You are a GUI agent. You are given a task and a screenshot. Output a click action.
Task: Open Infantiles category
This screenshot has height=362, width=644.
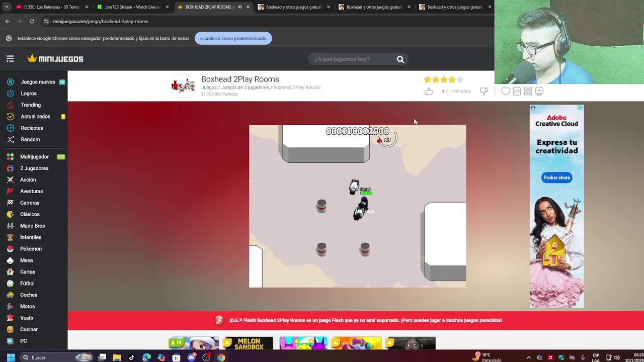(x=31, y=237)
